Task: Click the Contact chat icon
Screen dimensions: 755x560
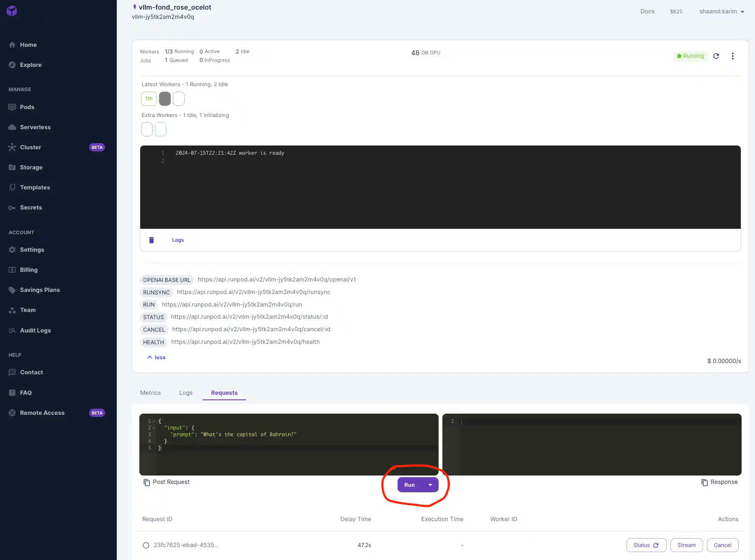Action: tap(12, 372)
